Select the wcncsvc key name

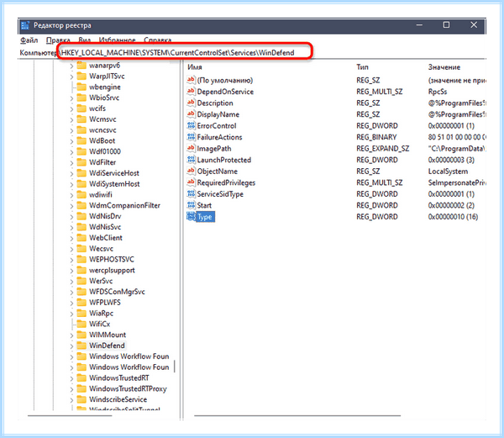[x=102, y=130]
